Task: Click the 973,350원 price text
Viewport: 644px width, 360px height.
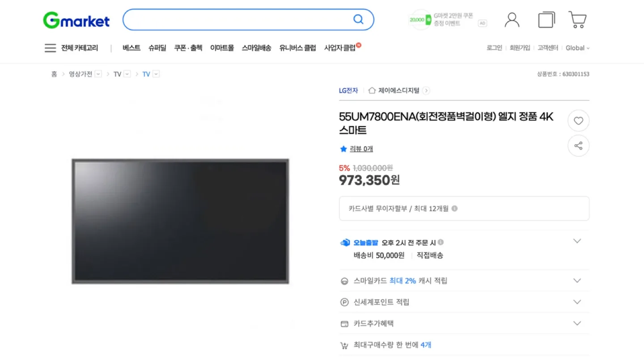Action: [x=369, y=180]
